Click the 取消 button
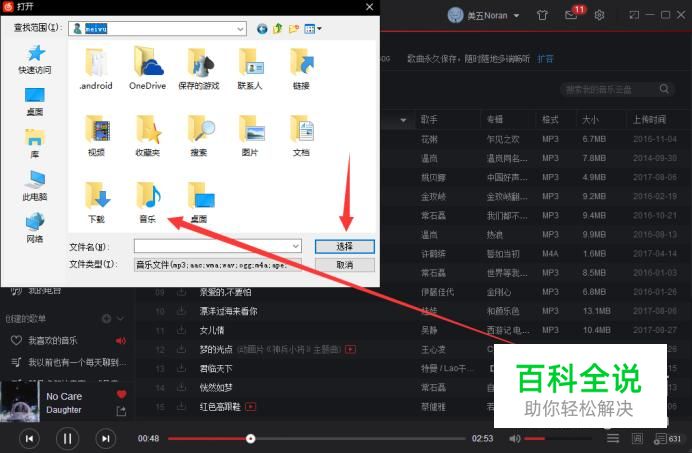This screenshot has width=692, height=453. [345, 265]
